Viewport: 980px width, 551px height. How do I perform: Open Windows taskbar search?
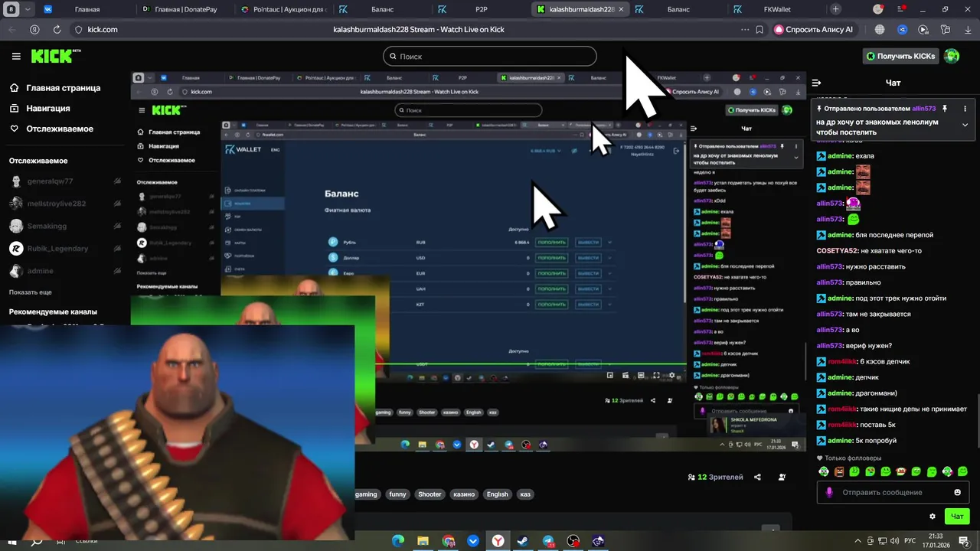point(36,541)
